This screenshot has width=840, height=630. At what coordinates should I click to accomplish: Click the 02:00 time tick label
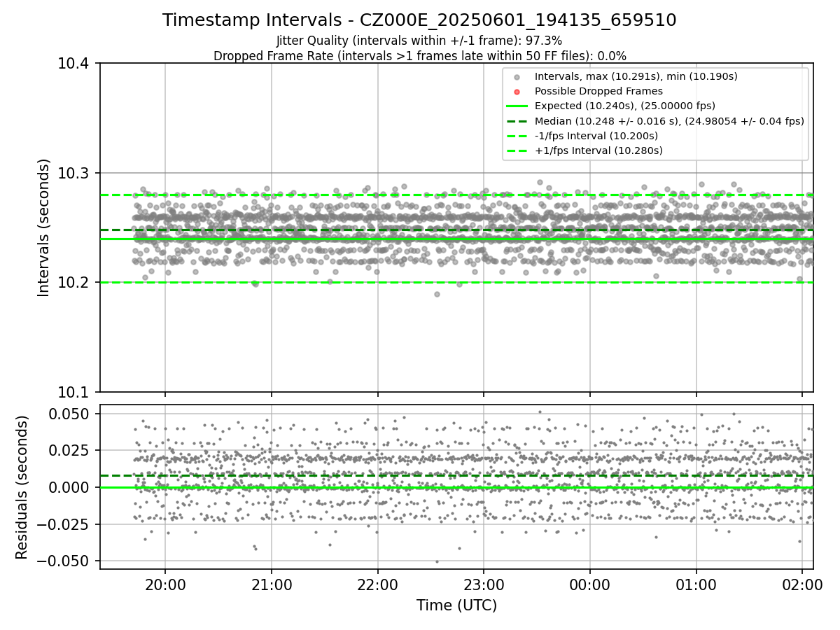[x=802, y=584]
